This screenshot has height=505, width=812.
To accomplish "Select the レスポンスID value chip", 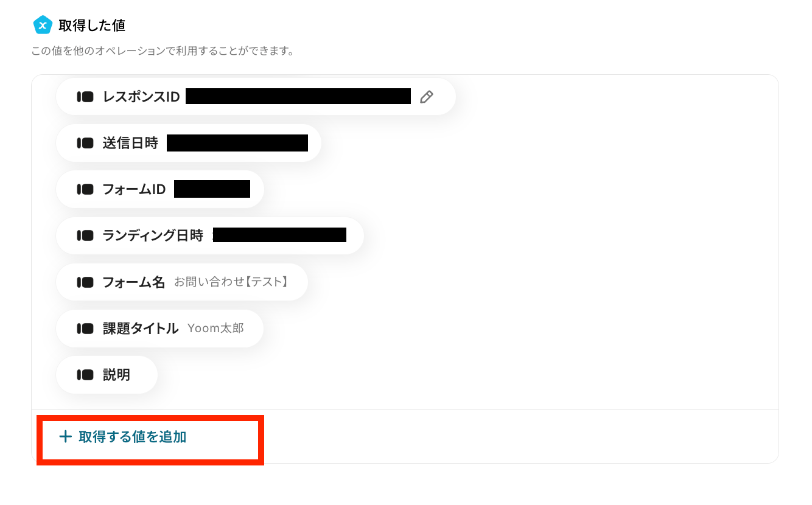I will click(x=256, y=97).
